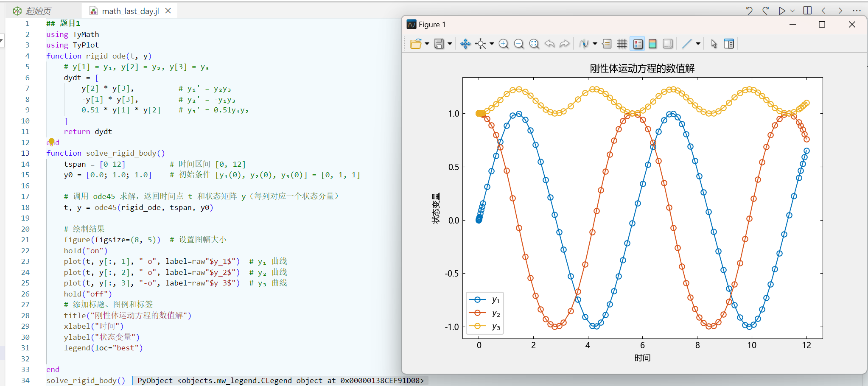This screenshot has height=386, width=868.
Task: Click the 'return dydt' statement
Action: coord(88,131)
